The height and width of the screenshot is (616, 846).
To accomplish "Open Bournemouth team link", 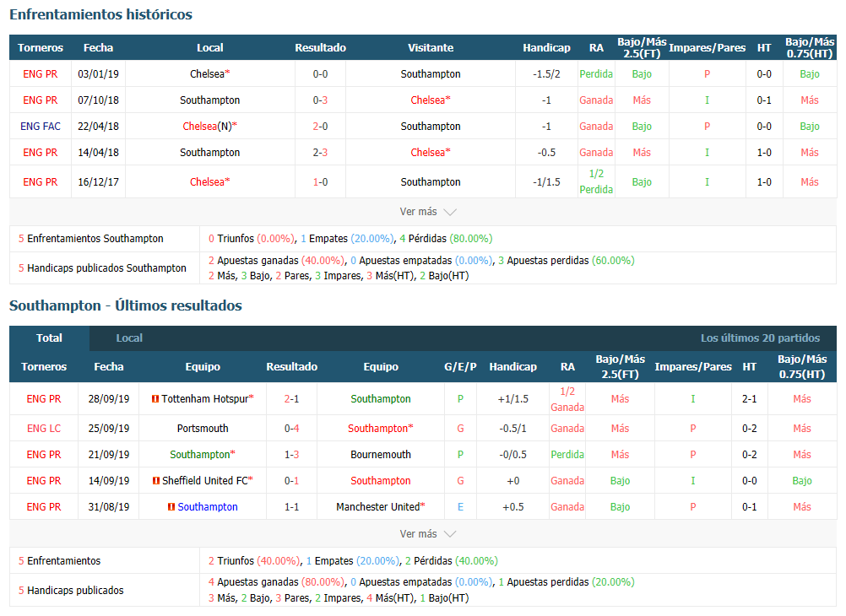I will [x=381, y=455].
